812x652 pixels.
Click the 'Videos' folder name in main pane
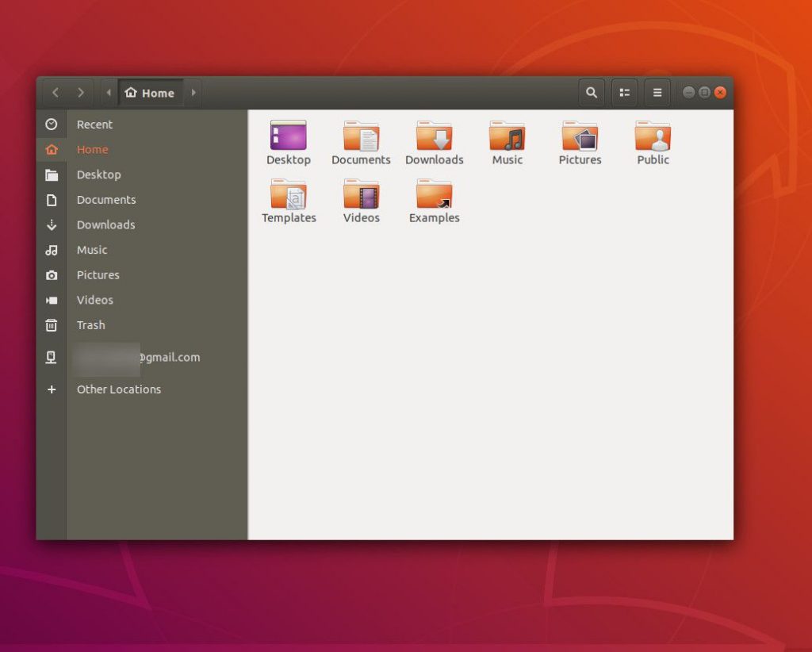[361, 218]
